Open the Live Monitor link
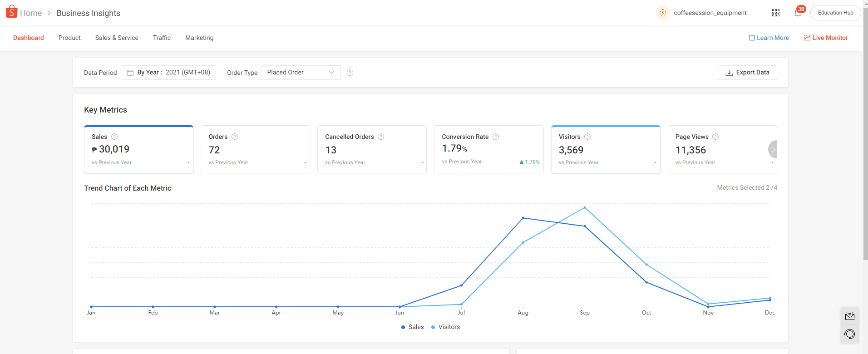 coord(826,38)
